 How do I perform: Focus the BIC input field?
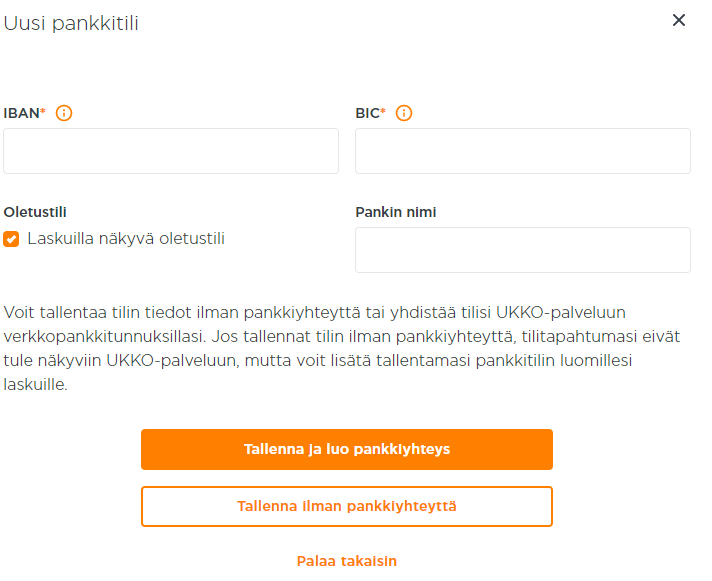point(523,151)
